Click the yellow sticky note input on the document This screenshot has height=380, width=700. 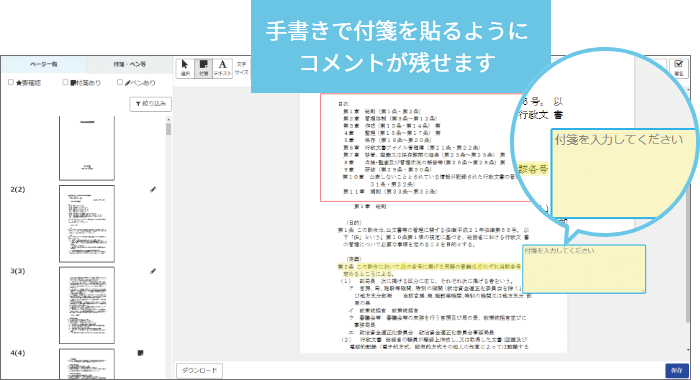click(x=584, y=269)
